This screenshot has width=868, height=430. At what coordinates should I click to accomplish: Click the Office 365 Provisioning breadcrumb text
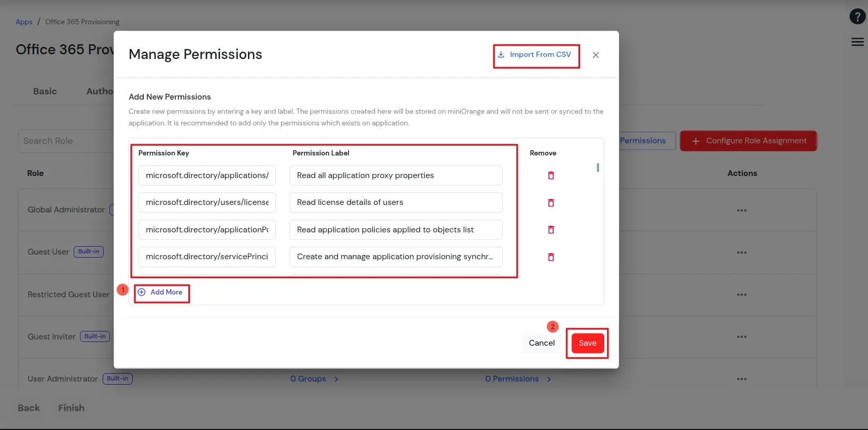click(x=82, y=22)
